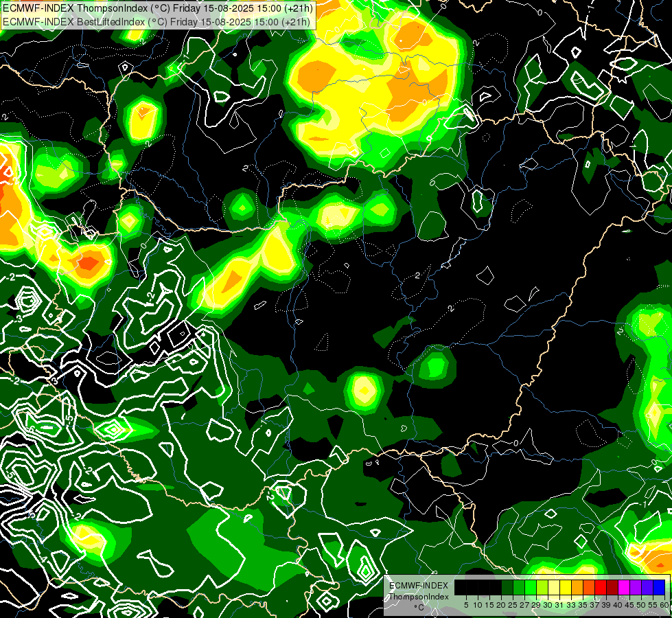Click legend tick value 27
Viewport: 672px width, 618px height.
point(525,605)
